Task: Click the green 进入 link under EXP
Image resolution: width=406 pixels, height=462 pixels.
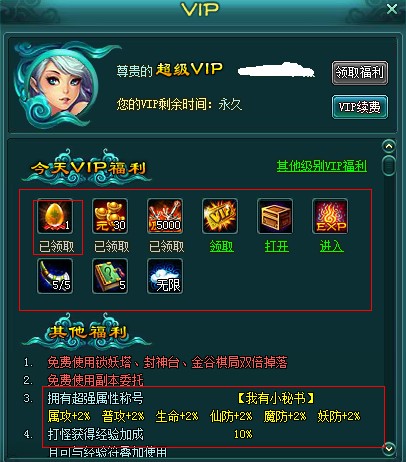Action: point(331,247)
